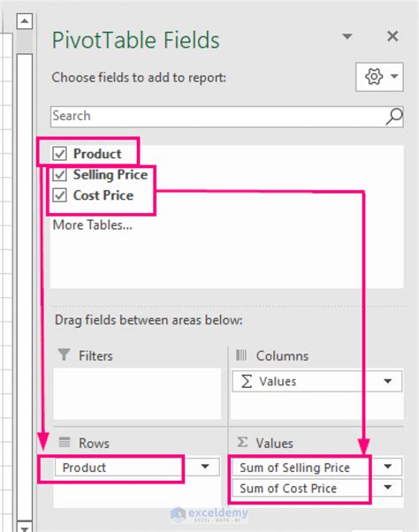Click the search magnifier icon
Screen dimensions: 419x532
394,117
